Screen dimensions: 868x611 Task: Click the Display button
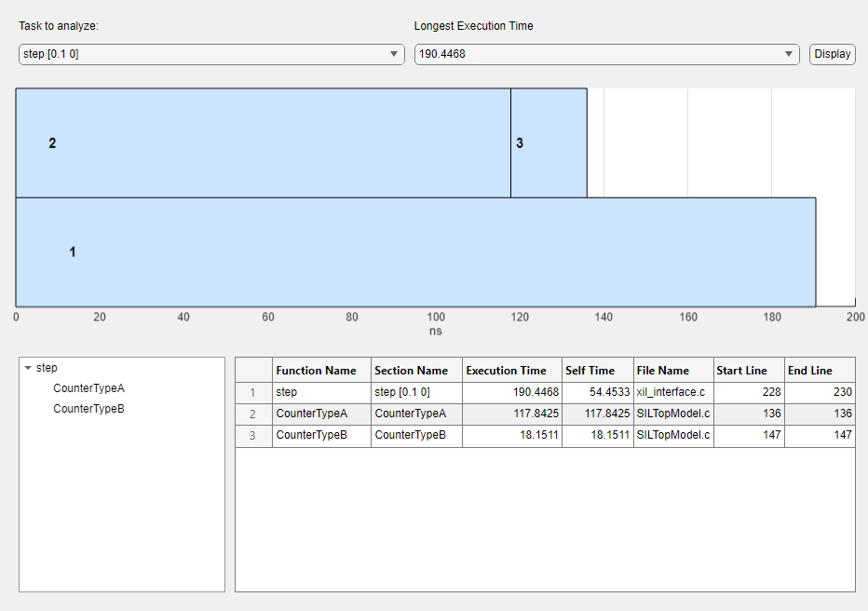(x=832, y=54)
